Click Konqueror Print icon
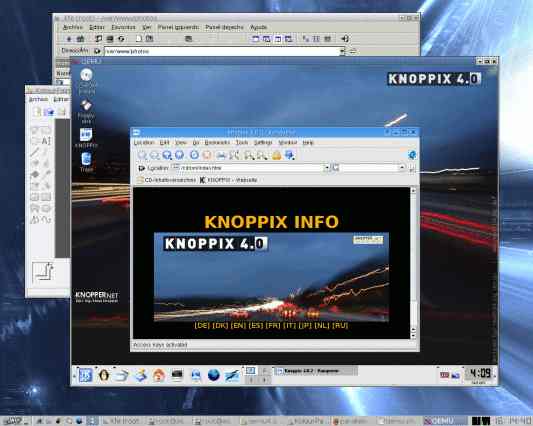The width and height of the screenshot is (533, 426). [221, 155]
